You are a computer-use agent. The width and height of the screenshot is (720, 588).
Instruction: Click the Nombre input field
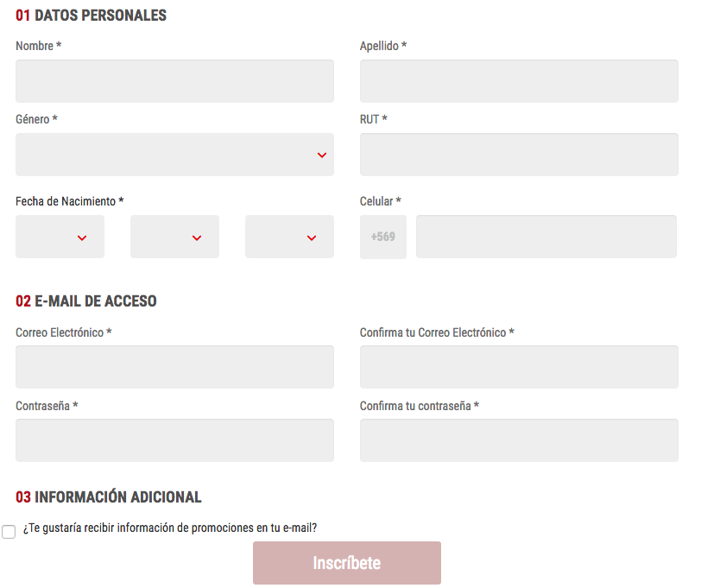(x=174, y=81)
